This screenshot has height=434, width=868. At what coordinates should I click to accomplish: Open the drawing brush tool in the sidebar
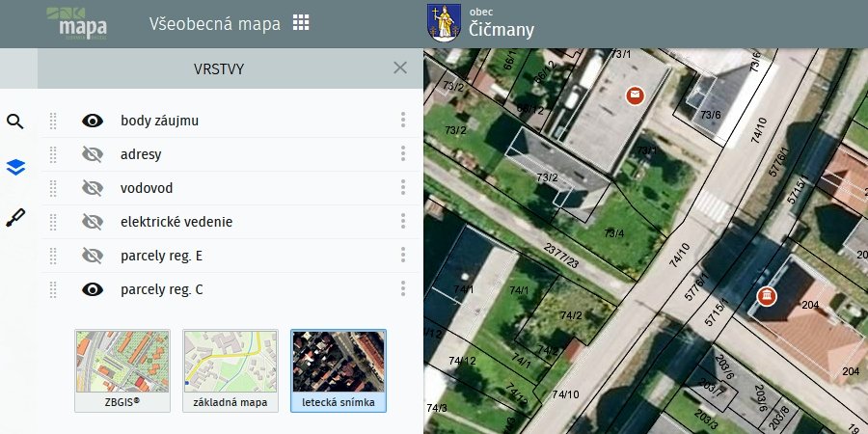15,218
